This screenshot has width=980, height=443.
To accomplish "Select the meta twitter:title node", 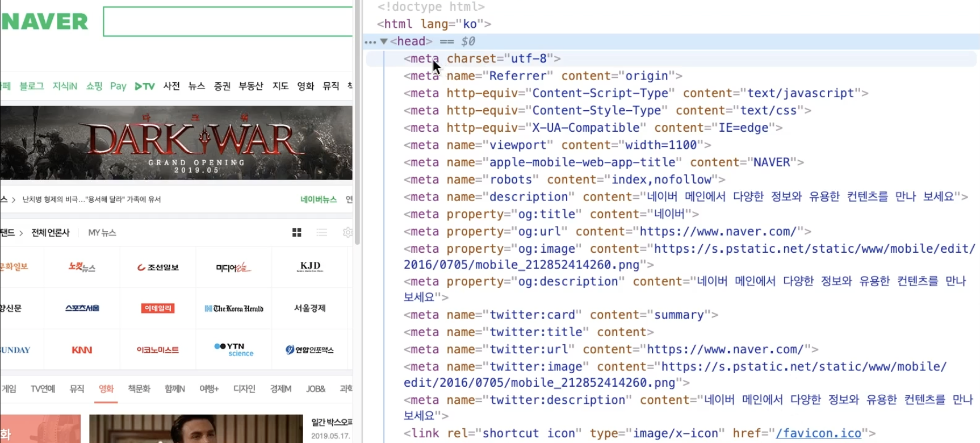I will [529, 332].
